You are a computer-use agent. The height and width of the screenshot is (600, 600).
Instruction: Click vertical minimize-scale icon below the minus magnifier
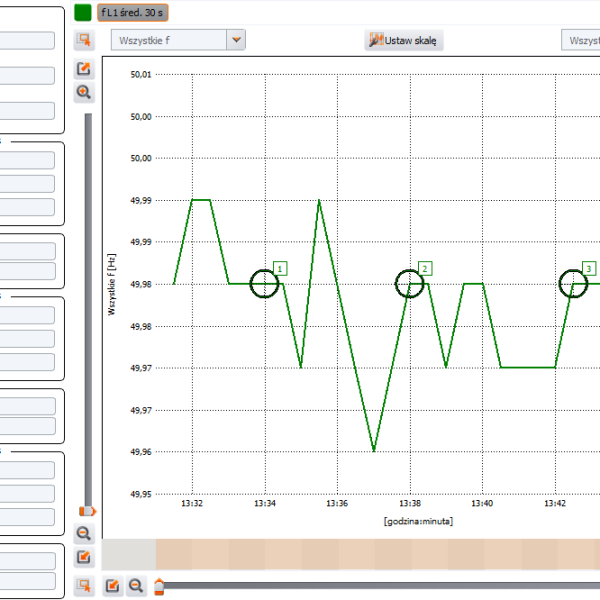84,557
